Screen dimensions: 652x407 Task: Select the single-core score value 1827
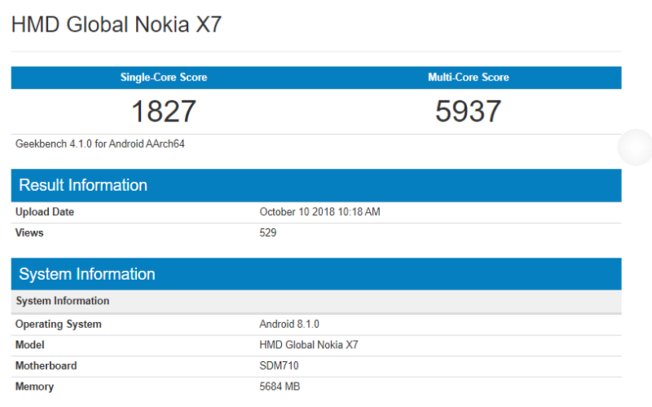coord(164,111)
